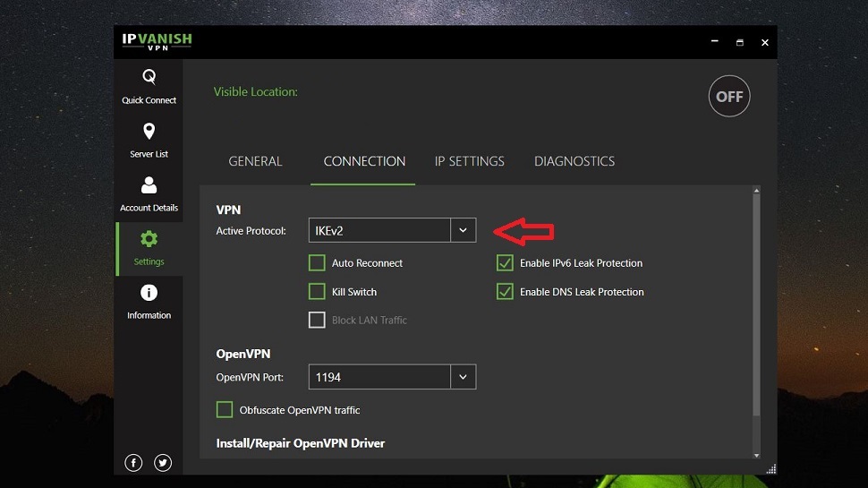Open Quick Connect from the sidebar
Viewport: 868px width, 488px height.
[x=149, y=86]
